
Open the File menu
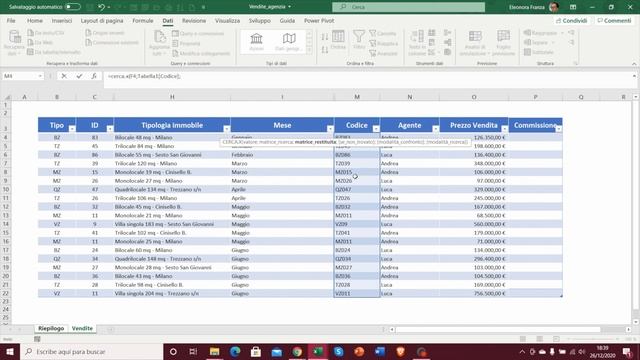click(11, 20)
